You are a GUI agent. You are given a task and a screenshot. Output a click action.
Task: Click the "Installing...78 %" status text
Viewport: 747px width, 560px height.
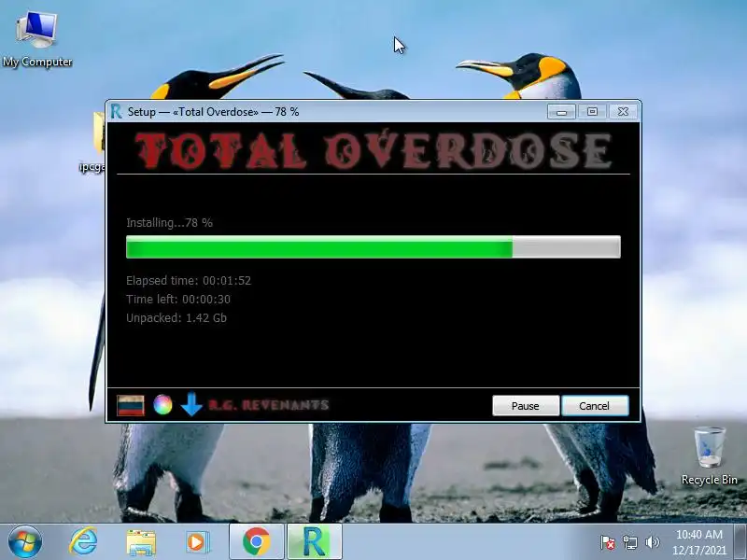pyautogui.click(x=169, y=223)
